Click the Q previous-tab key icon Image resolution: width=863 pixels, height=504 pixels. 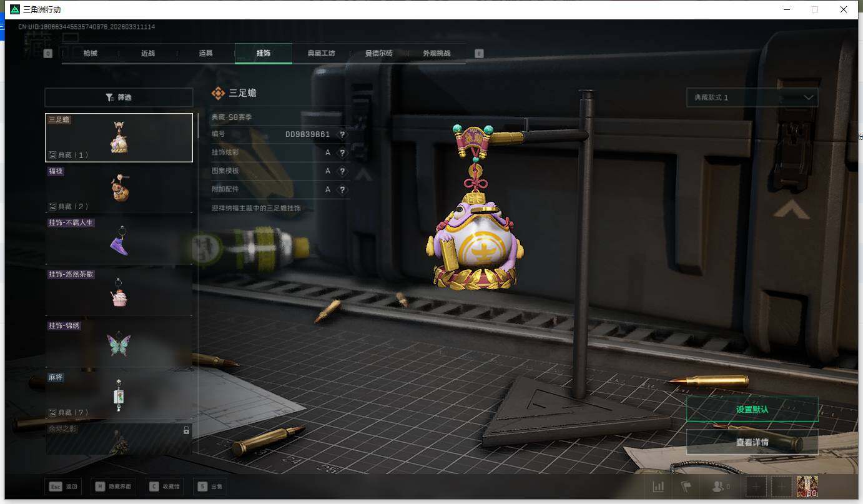pyautogui.click(x=48, y=54)
